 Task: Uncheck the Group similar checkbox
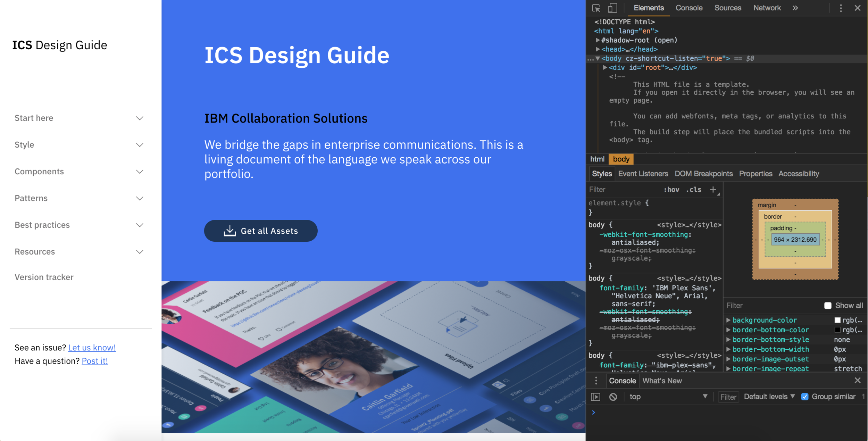(804, 397)
